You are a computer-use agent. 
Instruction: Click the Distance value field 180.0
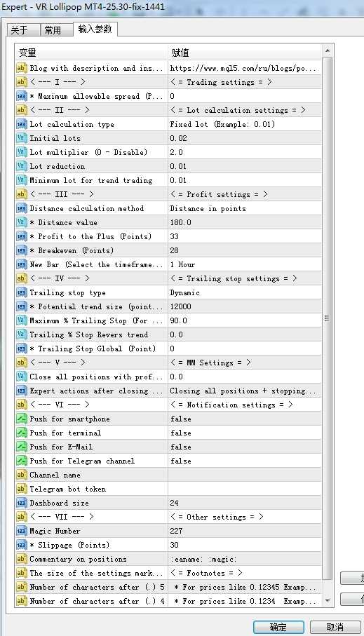(245, 222)
